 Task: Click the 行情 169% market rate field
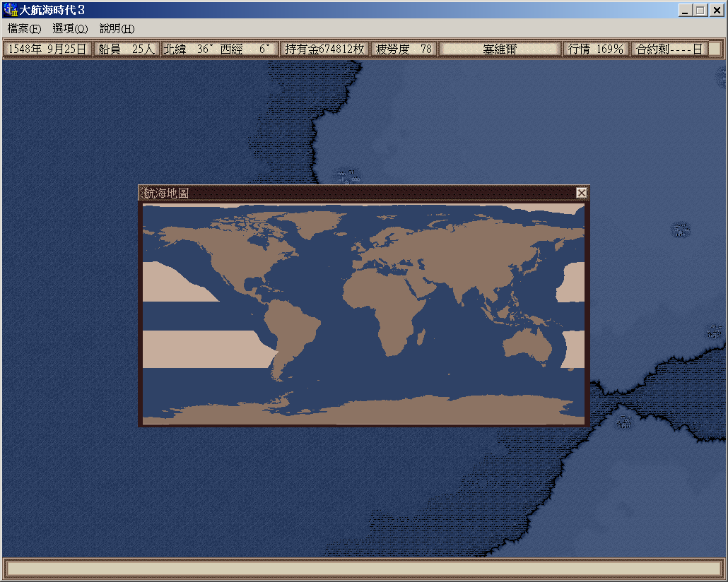click(595, 49)
